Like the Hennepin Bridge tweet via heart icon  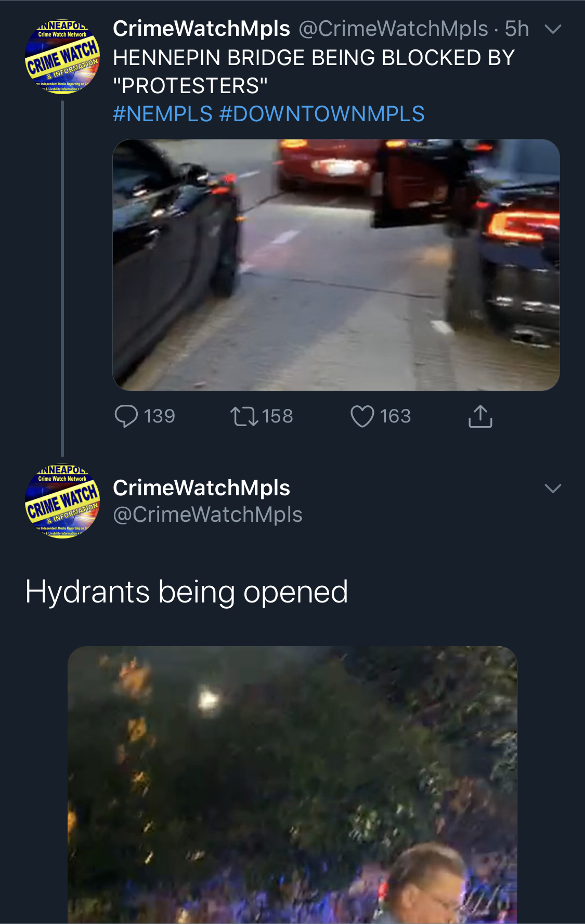[x=362, y=416]
